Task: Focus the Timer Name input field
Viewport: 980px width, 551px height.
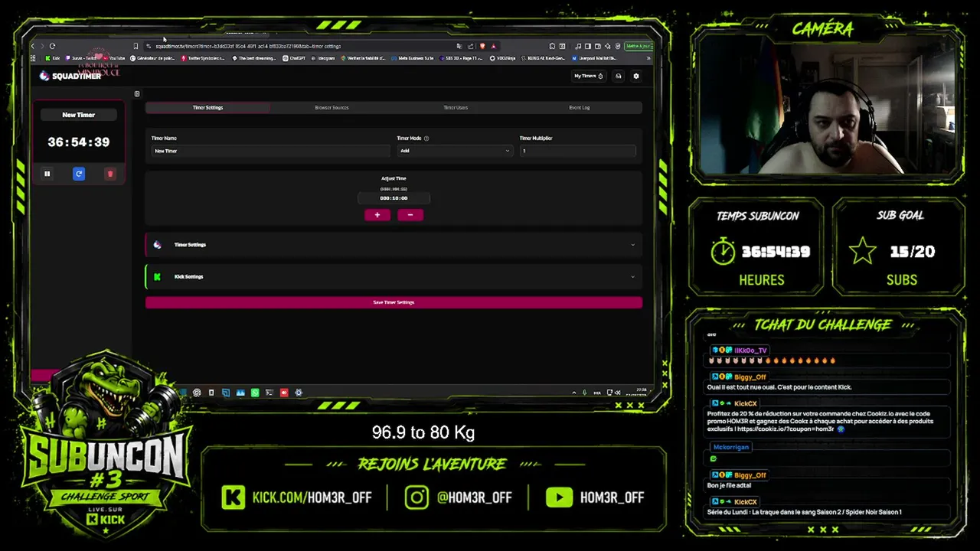Action: coord(271,151)
